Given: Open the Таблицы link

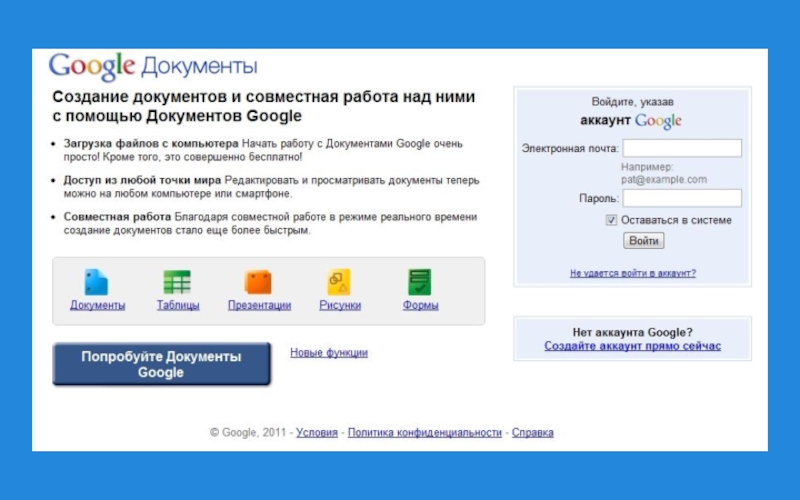Looking at the screenshot, I should click(178, 305).
